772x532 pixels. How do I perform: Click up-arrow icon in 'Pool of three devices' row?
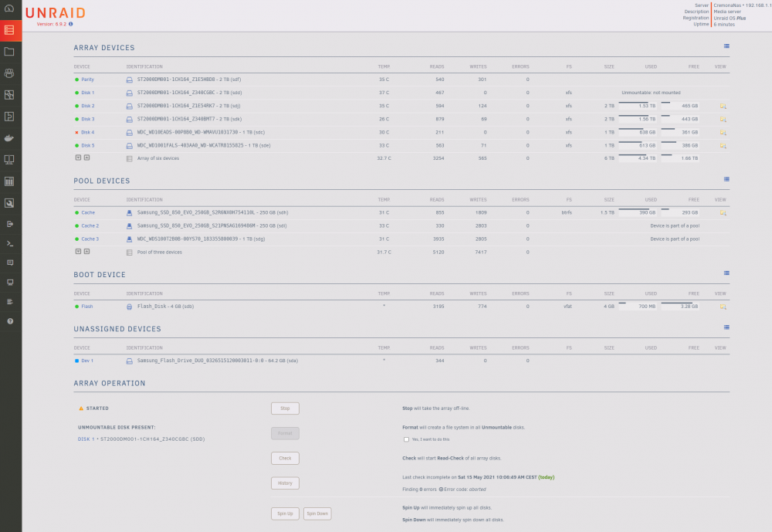coord(86,251)
